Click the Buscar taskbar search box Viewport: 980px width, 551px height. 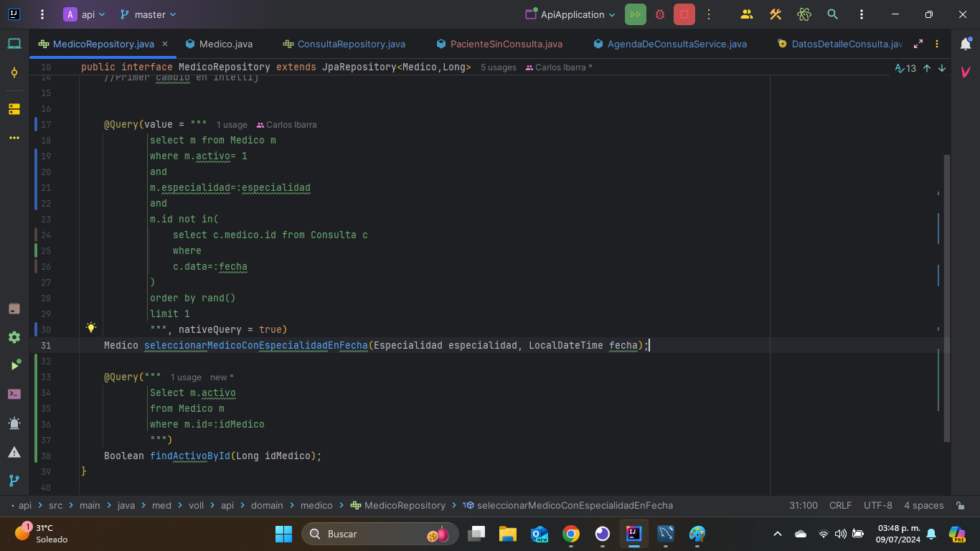[380, 534]
